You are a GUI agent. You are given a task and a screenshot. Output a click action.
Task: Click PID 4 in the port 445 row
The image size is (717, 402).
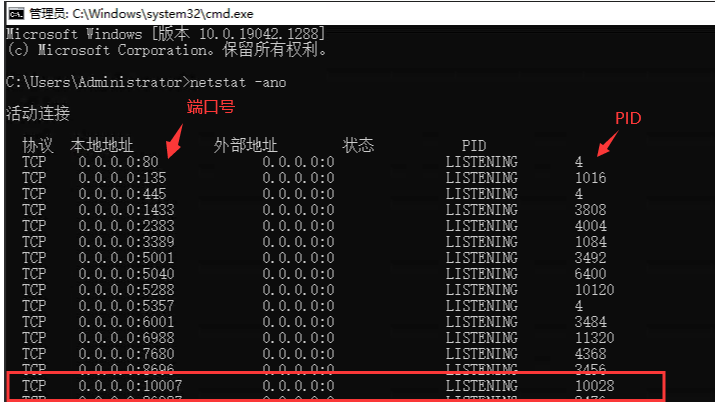pos(579,194)
